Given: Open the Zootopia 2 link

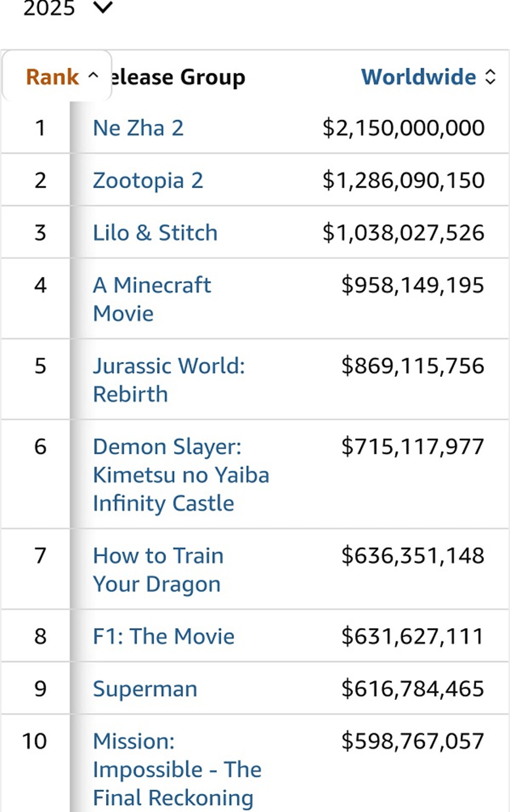Looking at the screenshot, I should [147, 180].
